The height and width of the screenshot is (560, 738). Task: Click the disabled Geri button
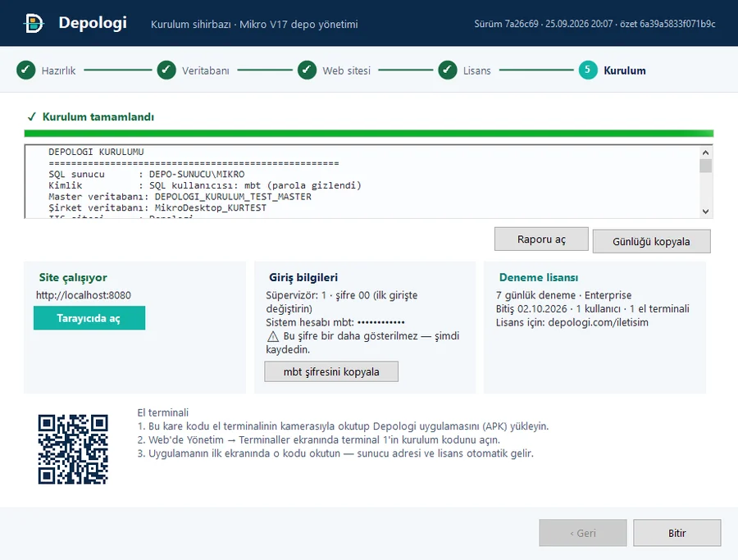tap(583, 533)
